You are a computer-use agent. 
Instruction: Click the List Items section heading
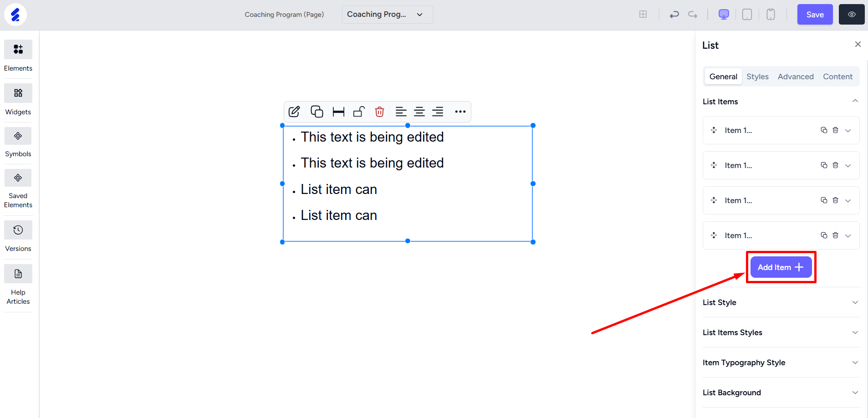[720, 102]
